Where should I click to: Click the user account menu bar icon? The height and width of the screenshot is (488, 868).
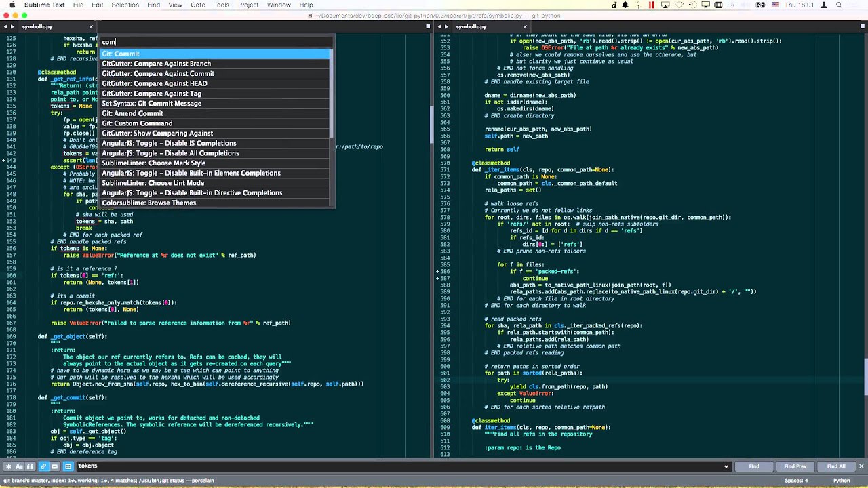824,5
